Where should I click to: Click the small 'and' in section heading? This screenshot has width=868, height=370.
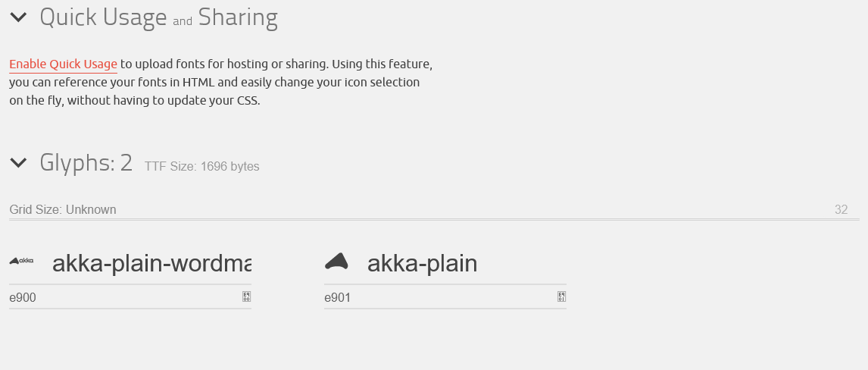pos(183,22)
